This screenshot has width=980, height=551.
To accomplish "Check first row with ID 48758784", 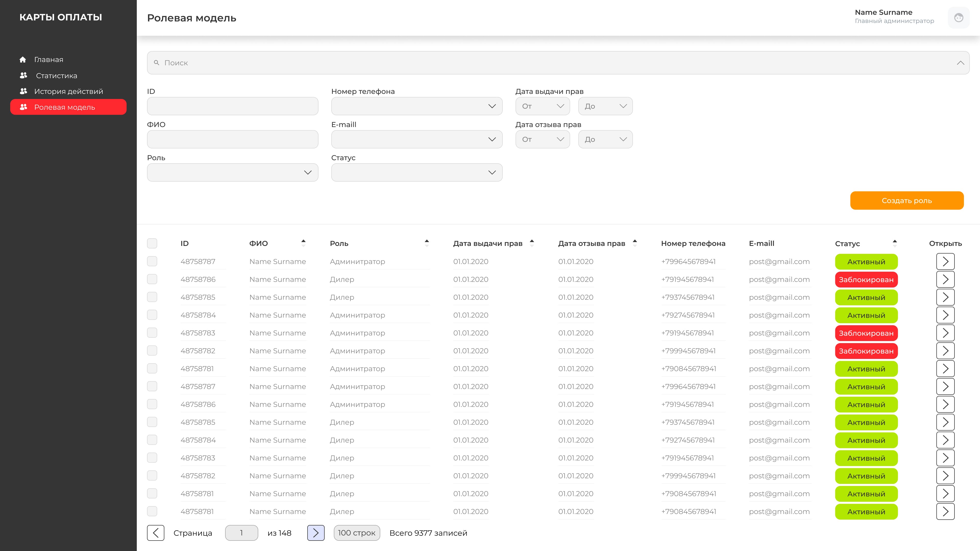I will point(152,315).
